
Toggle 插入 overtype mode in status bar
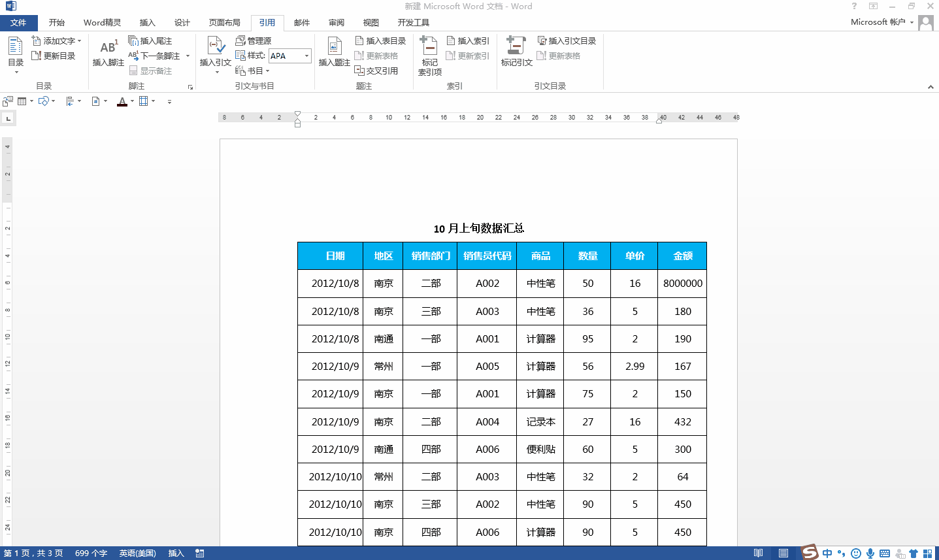176,553
